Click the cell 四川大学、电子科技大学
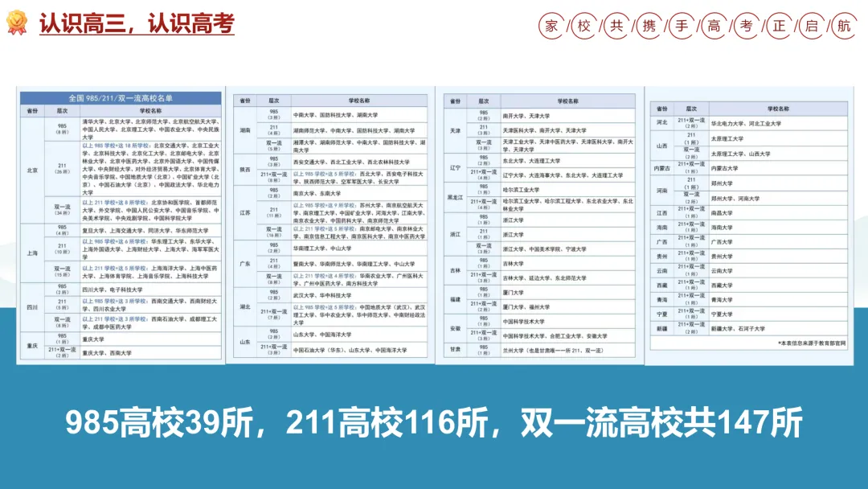The width and height of the screenshot is (868, 489). click(150, 290)
